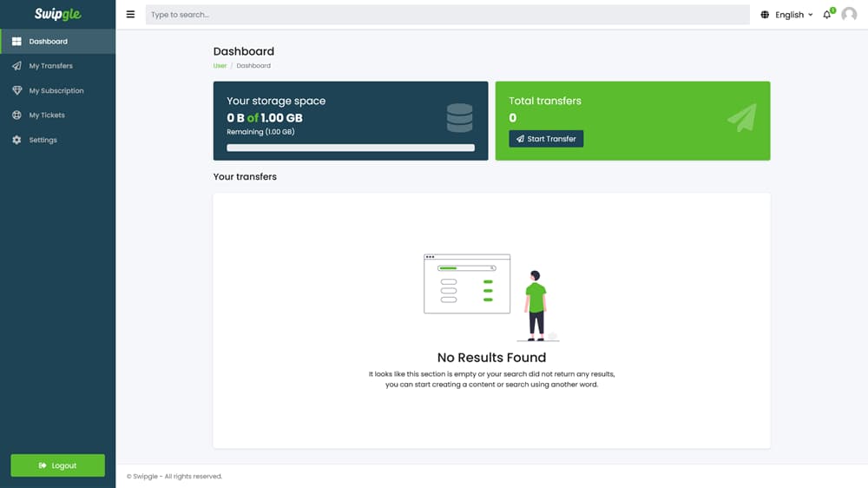Viewport: 868px width, 488px height.
Task: Open My Tickets from the sidebar
Action: pyautogui.click(x=57, y=115)
